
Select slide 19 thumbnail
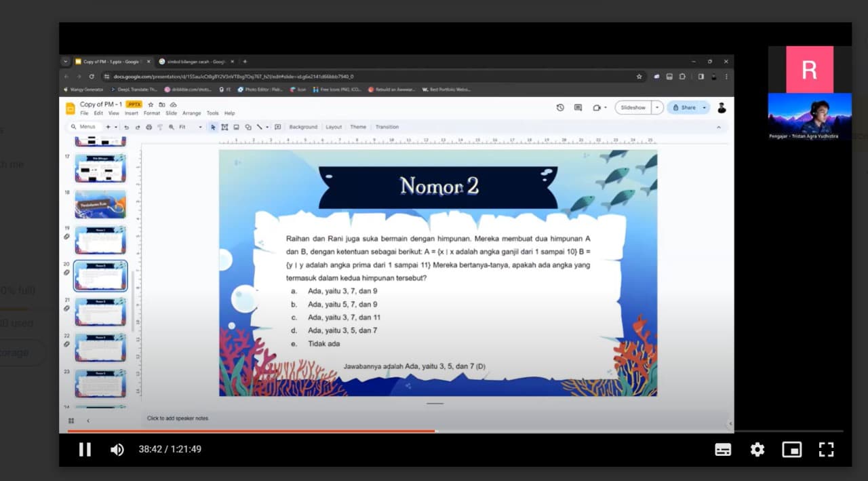pyautogui.click(x=100, y=240)
